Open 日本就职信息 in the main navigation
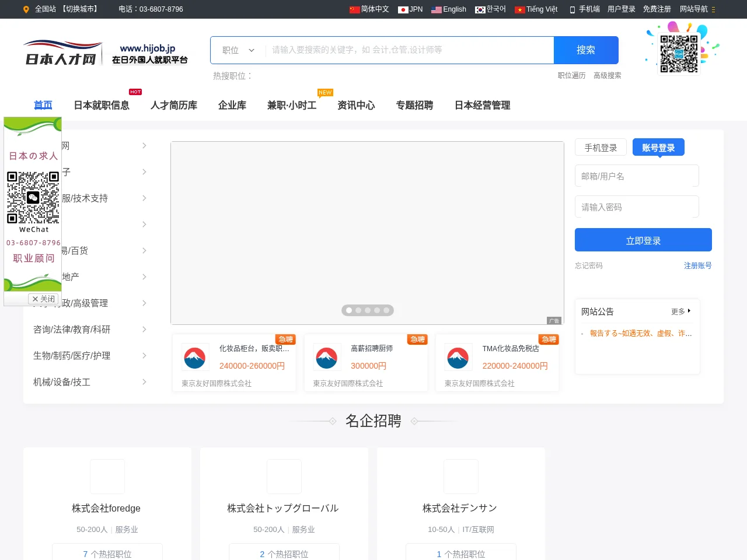This screenshot has width=747, height=560. coord(102,106)
